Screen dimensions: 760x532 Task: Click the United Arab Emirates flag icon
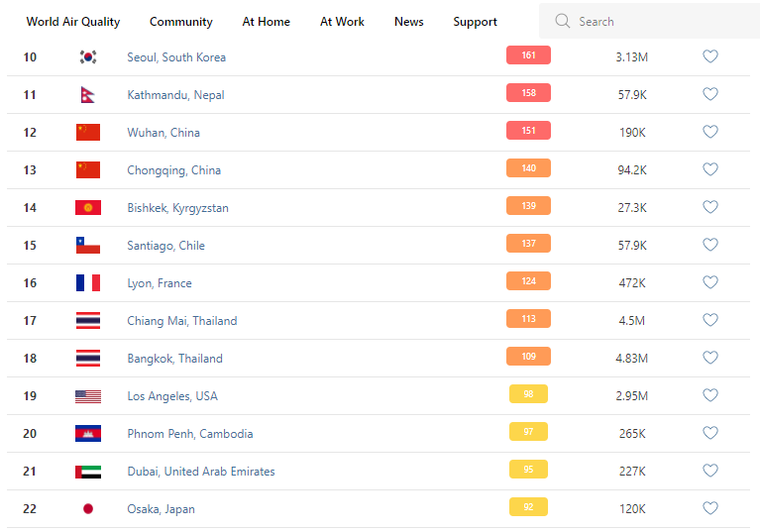click(x=88, y=472)
